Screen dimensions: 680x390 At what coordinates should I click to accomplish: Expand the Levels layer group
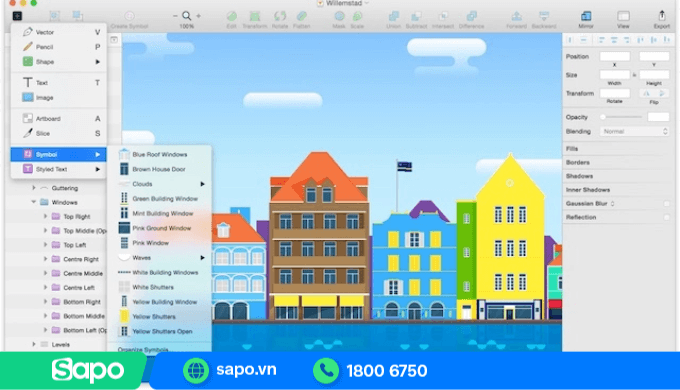34,344
